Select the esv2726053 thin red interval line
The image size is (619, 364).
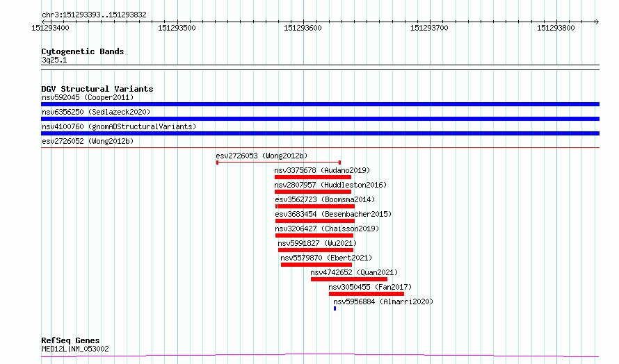[278, 163]
